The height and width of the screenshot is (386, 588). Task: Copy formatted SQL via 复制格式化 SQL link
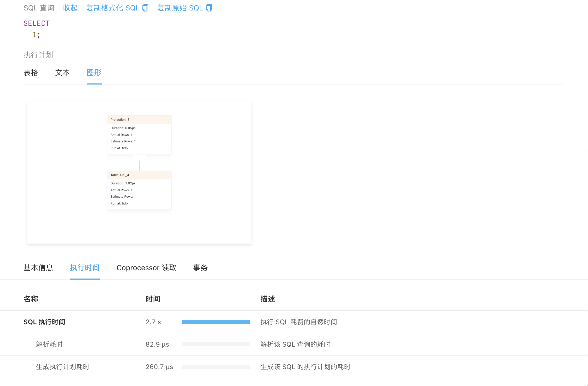click(x=117, y=8)
